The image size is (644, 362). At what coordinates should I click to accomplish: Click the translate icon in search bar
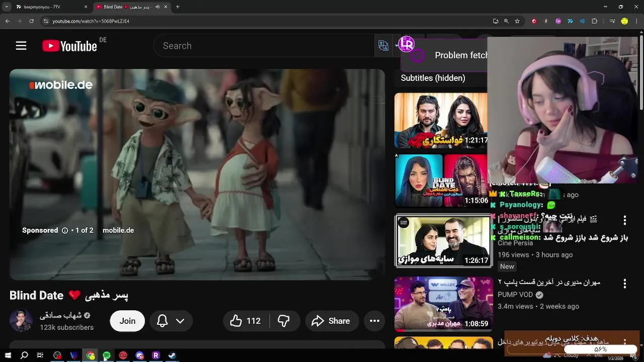coord(383,46)
